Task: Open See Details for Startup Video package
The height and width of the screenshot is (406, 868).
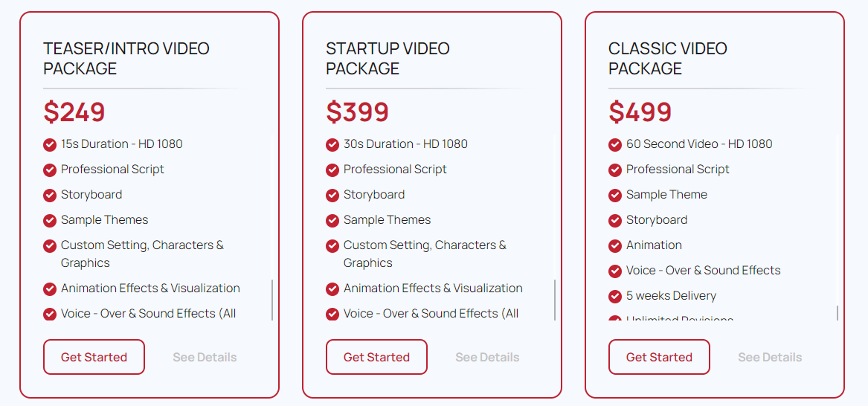Action: pos(487,358)
